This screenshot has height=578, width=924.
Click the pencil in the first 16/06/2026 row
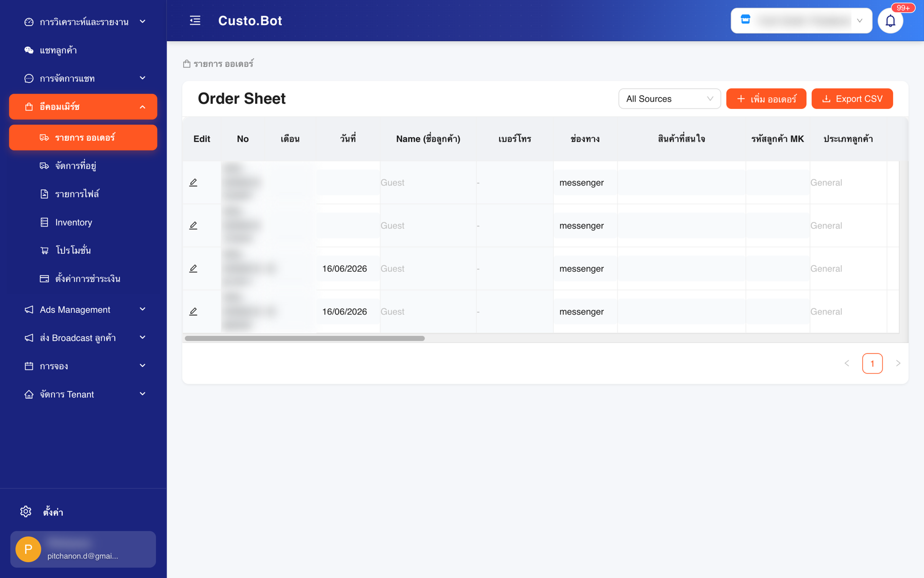click(193, 269)
